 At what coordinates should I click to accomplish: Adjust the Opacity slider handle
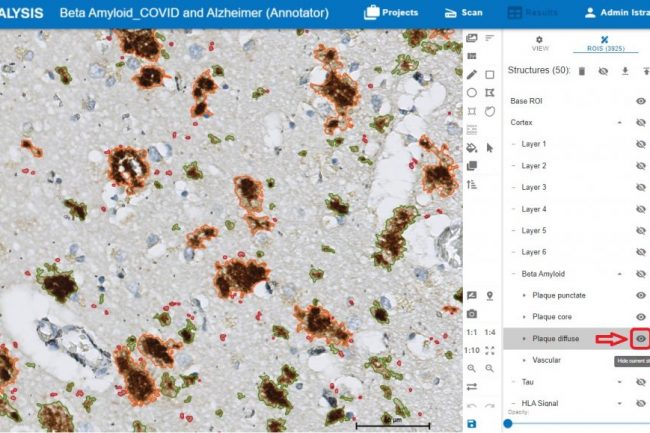[509, 423]
